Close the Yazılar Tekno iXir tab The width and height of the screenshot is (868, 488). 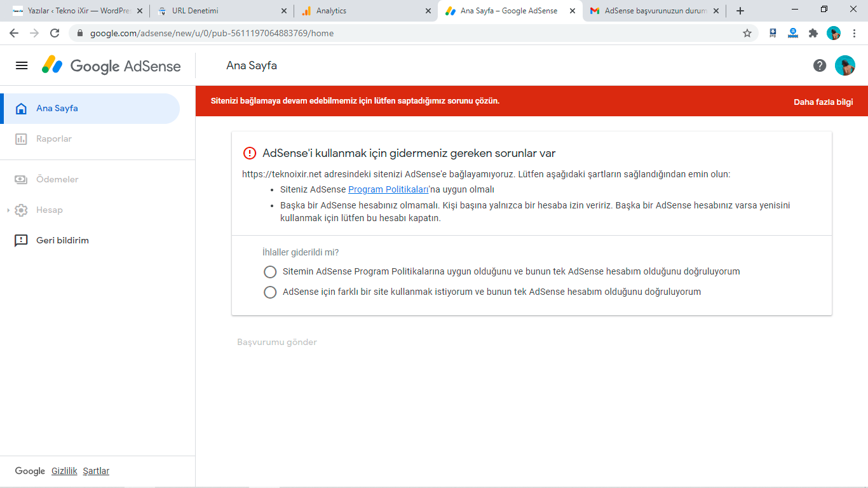[140, 11]
